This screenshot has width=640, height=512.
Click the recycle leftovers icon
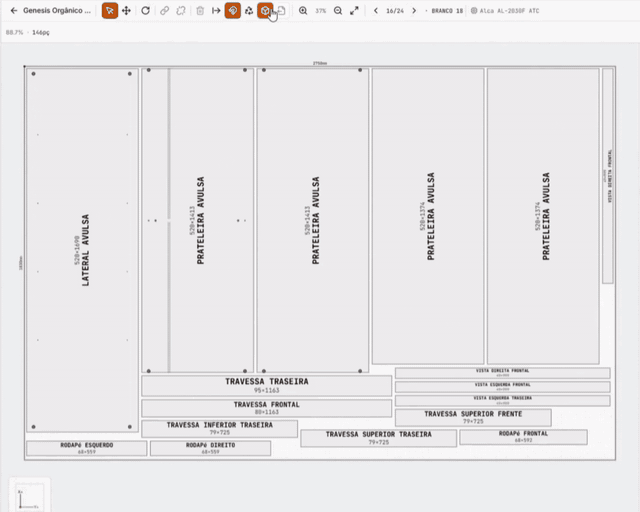point(249,11)
